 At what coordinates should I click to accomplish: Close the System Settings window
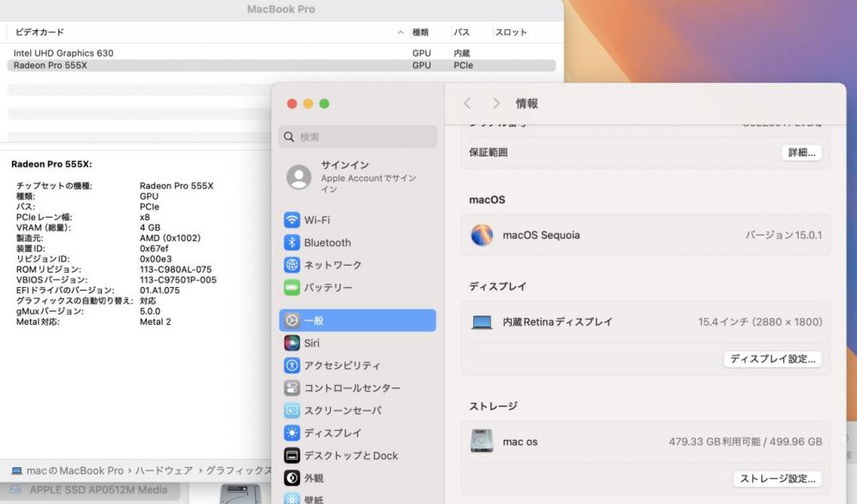tap(292, 104)
